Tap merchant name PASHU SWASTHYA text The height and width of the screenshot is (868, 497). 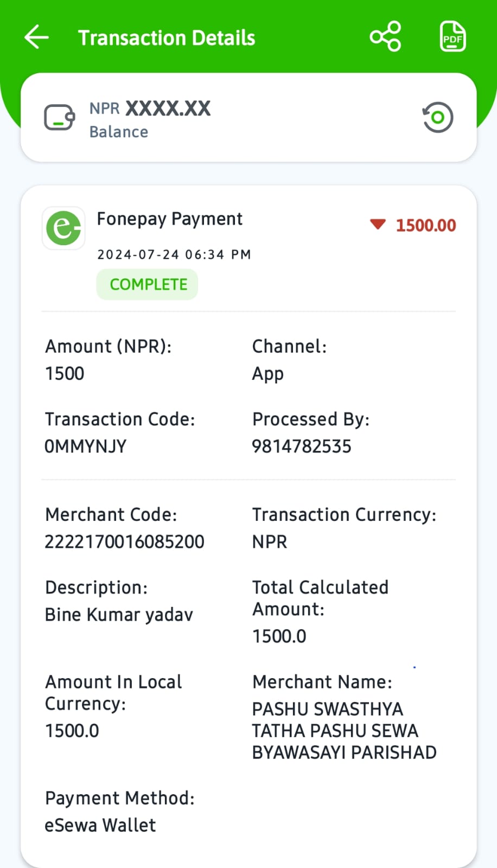(x=328, y=709)
